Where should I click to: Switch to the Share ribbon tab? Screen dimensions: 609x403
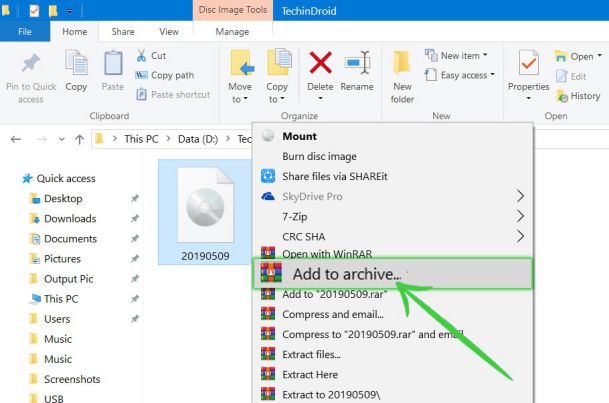[123, 31]
